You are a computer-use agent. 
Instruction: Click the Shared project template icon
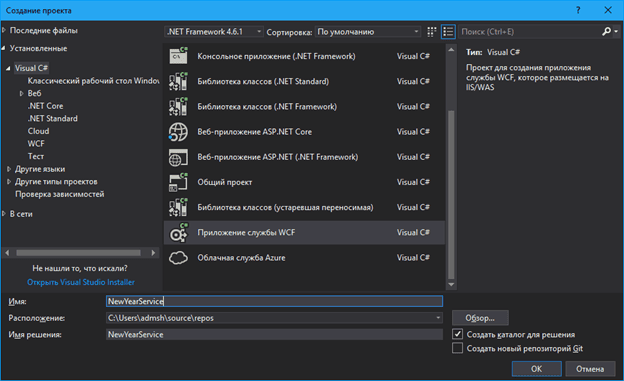point(178,182)
